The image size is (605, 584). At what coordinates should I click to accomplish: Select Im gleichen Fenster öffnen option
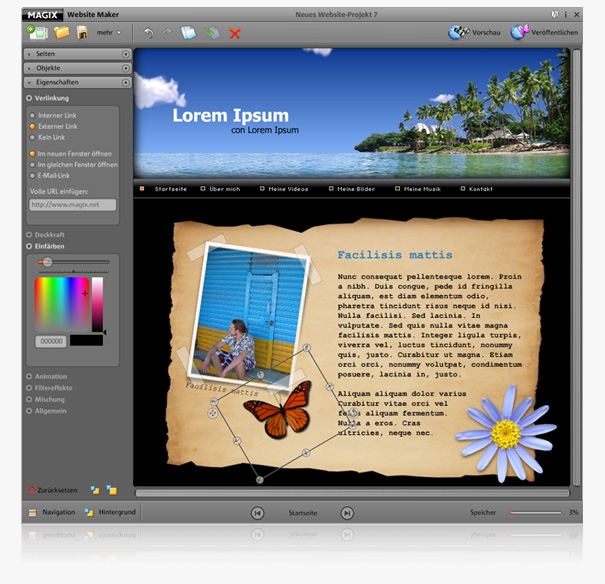pyautogui.click(x=32, y=164)
